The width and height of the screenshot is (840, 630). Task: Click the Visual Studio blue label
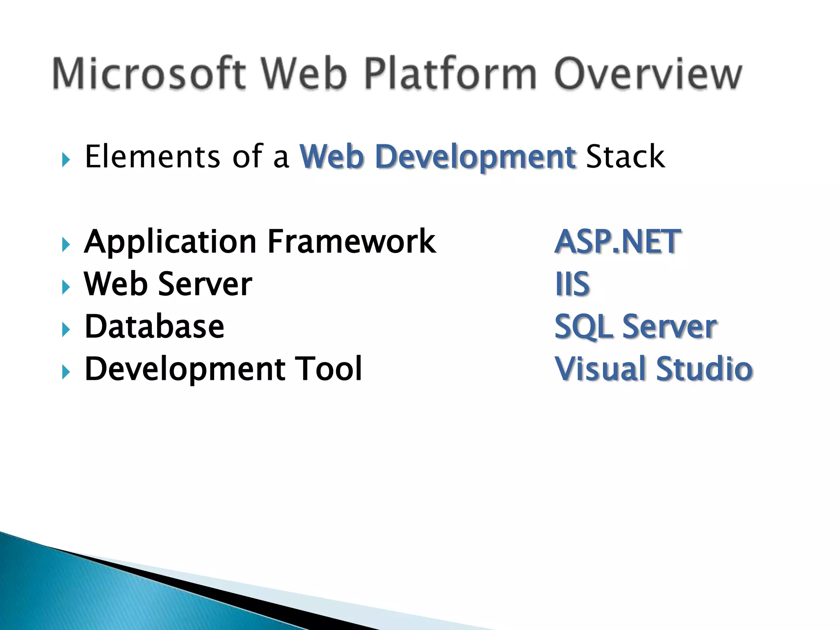point(654,369)
